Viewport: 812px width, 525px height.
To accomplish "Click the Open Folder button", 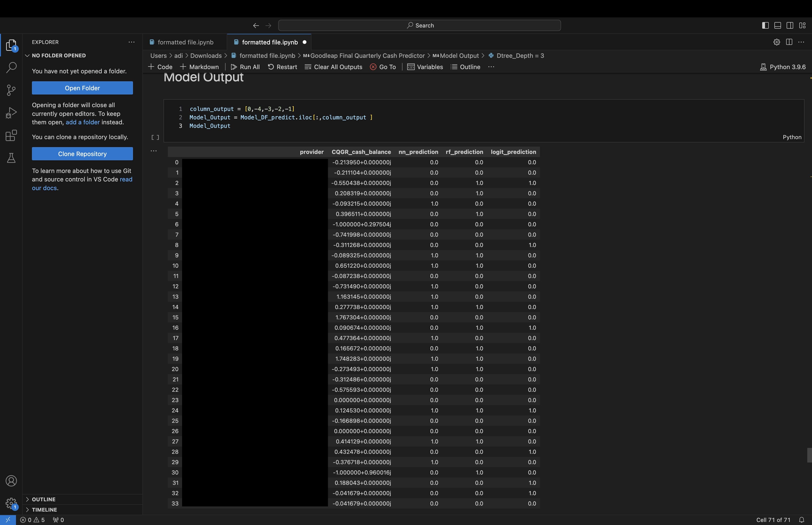I will point(82,88).
